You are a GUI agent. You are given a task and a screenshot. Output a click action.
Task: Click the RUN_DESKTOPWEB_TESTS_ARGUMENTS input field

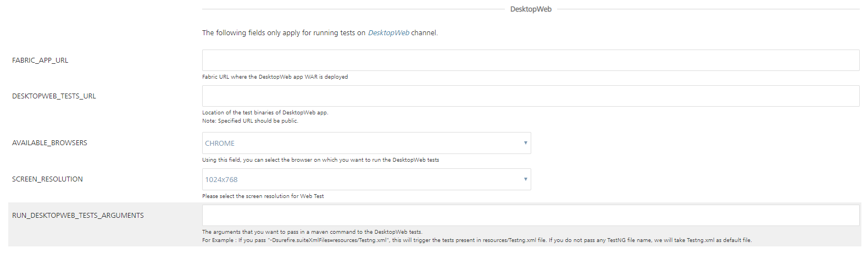[x=530, y=216]
